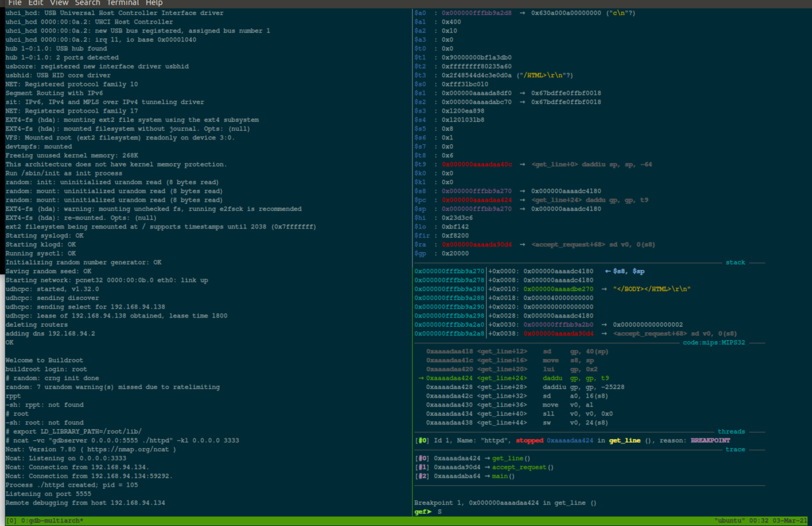Image resolution: width=812 pixels, height=526 pixels.
Task: Click the $ra register label
Action: (x=420, y=244)
